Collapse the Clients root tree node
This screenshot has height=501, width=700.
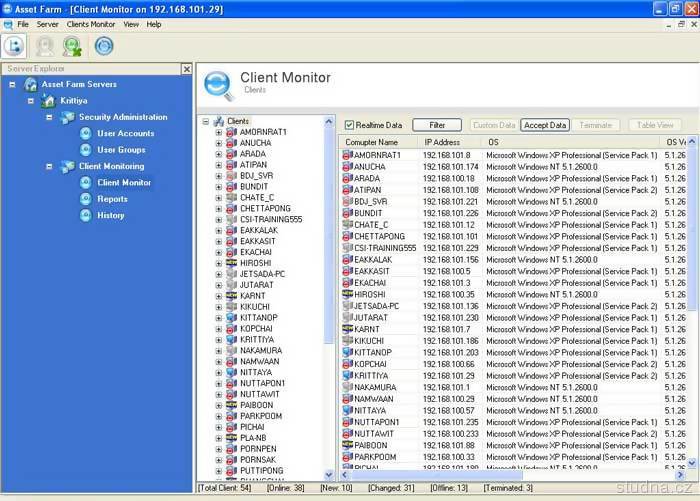(x=205, y=121)
